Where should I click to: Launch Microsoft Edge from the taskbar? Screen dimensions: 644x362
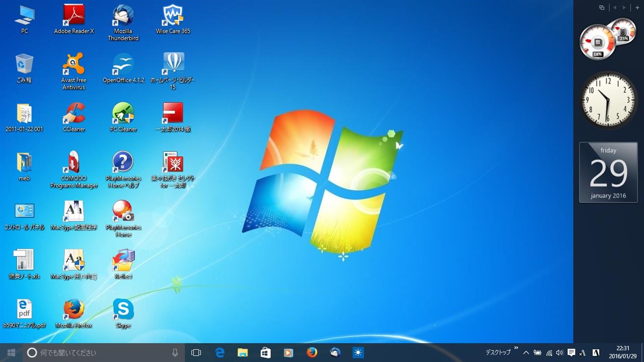[x=220, y=353]
